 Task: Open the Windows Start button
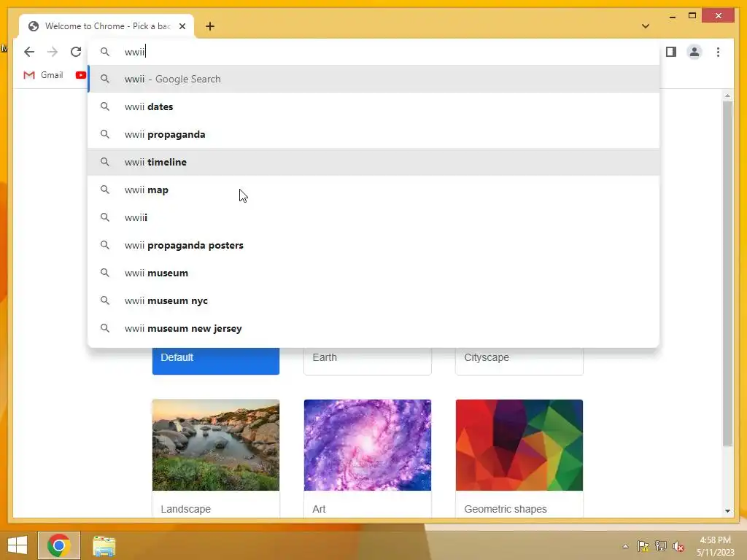pos(18,545)
